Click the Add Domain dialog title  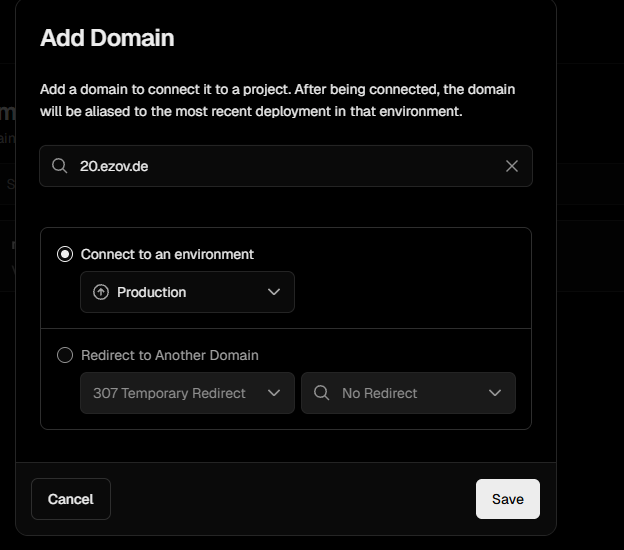[107, 38]
